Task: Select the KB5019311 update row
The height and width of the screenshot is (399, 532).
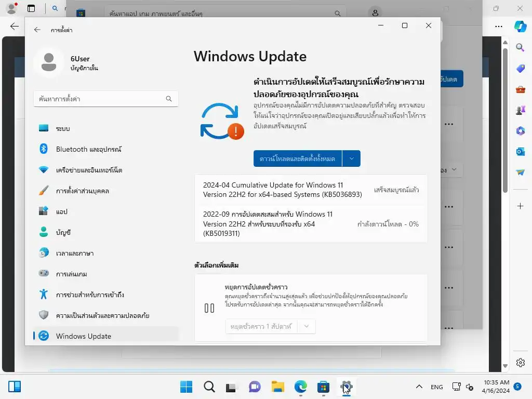Action: pos(311,223)
